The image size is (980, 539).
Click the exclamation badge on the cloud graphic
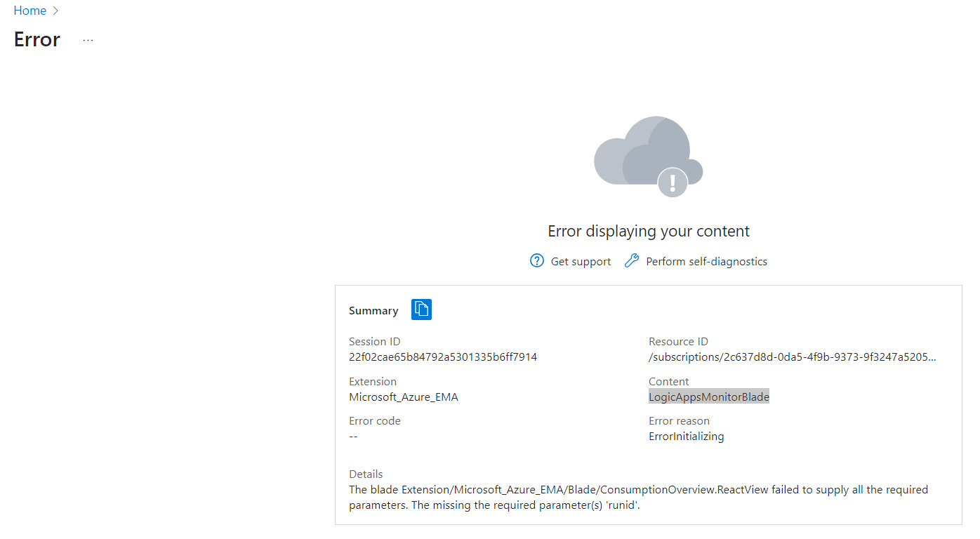[672, 182]
